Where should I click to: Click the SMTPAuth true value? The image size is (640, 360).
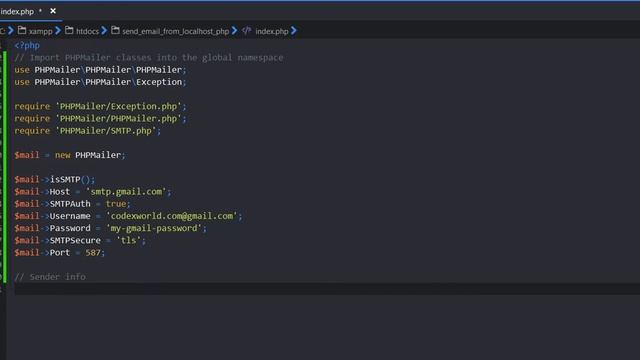pos(116,204)
